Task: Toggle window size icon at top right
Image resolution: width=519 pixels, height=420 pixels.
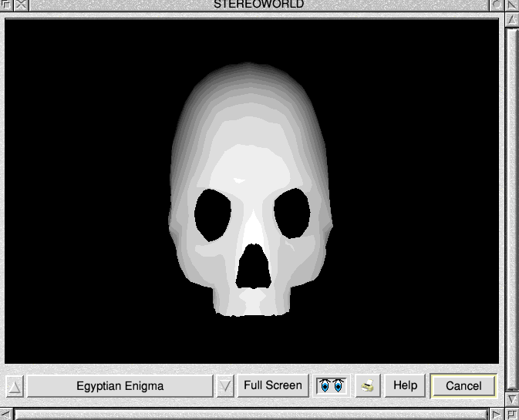Action: coord(511,4)
